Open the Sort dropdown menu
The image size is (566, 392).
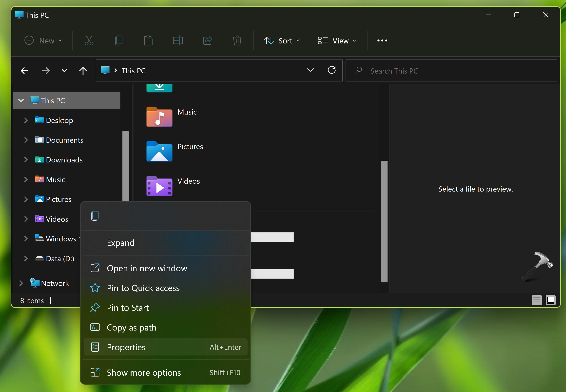coord(282,41)
